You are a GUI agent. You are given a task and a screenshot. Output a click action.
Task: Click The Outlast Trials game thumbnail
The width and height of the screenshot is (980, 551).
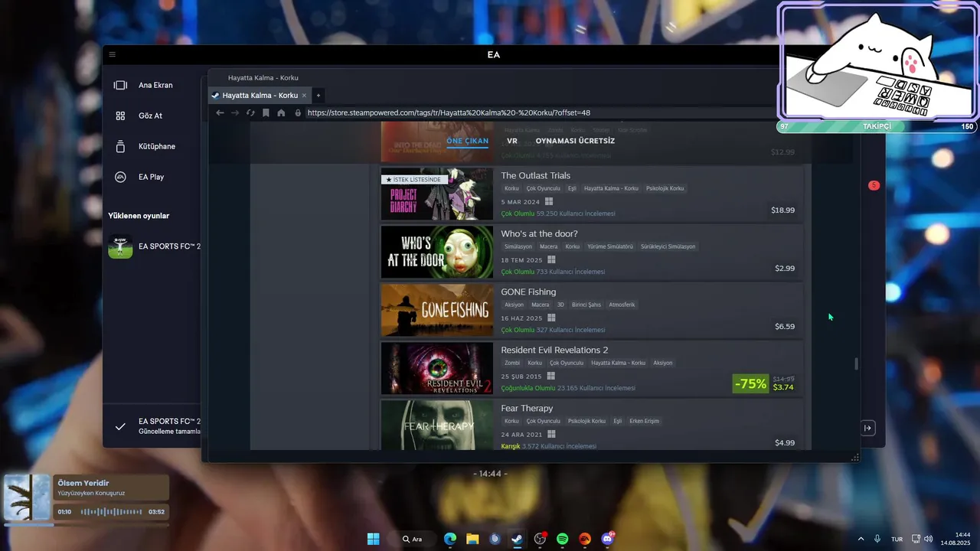pyautogui.click(x=437, y=194)
